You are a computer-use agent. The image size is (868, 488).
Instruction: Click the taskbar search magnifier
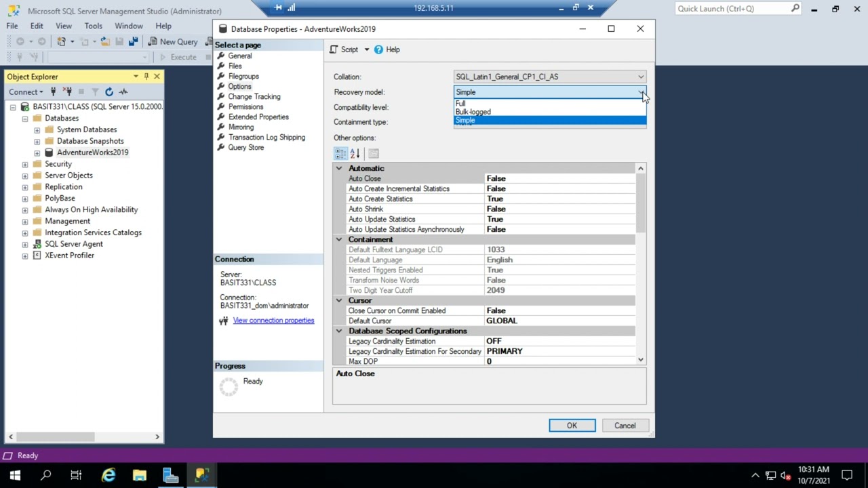coord(45,475)
